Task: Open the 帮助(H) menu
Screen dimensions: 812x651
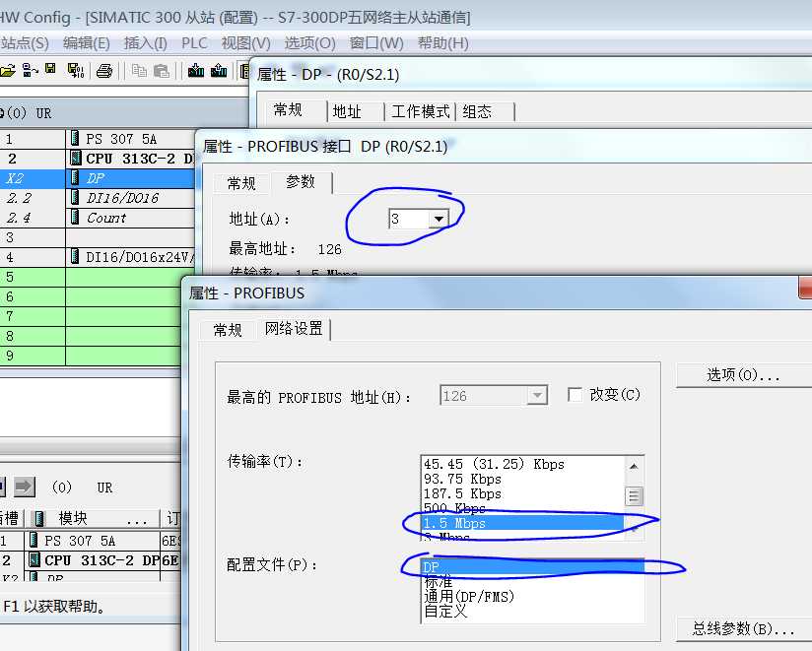Action: point(443,43)
